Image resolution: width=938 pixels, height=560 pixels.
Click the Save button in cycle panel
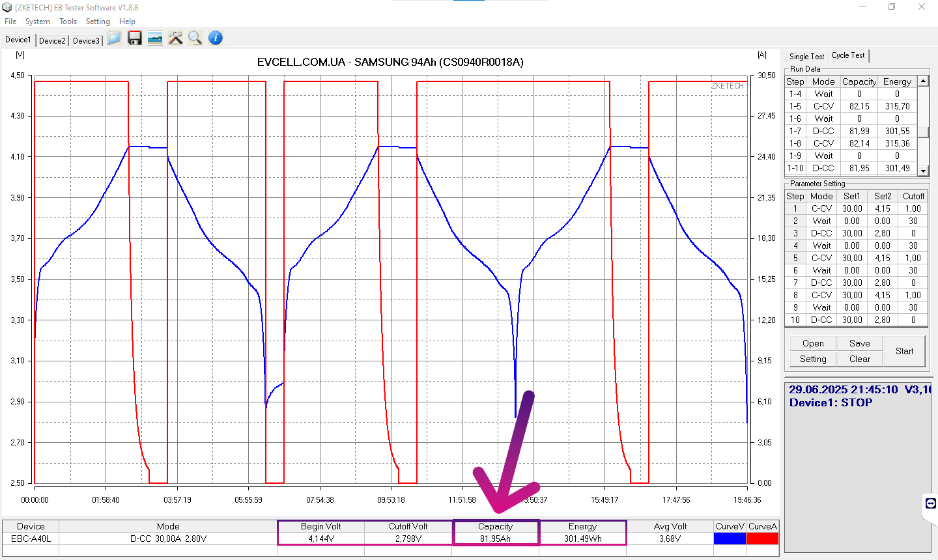(x=859, y=343)
